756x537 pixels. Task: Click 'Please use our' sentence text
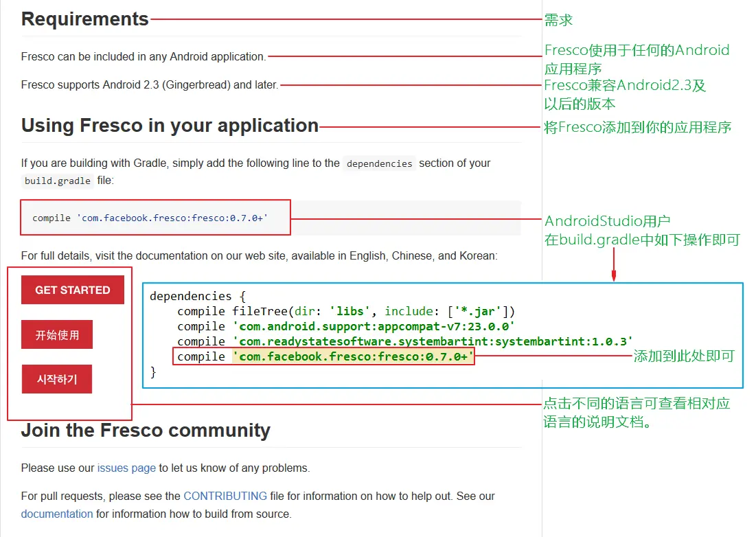pos(165,468)
